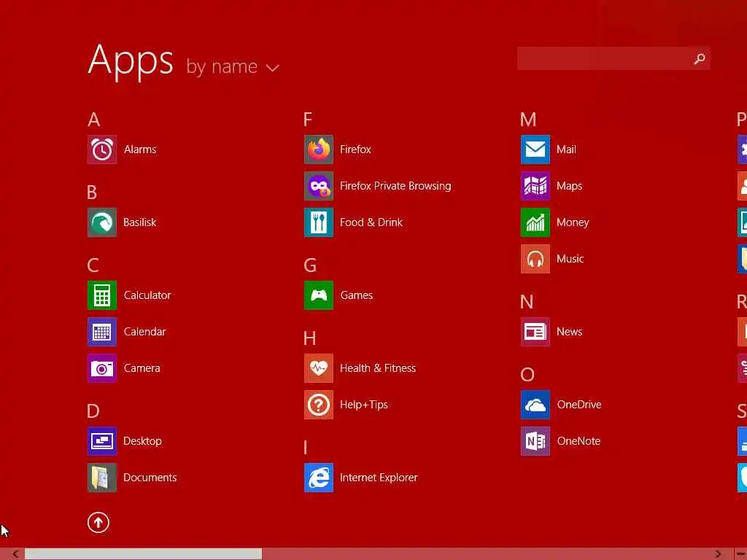747x560 pixels.
Task: Jump via the letter A group header
Action: [94, 120]
